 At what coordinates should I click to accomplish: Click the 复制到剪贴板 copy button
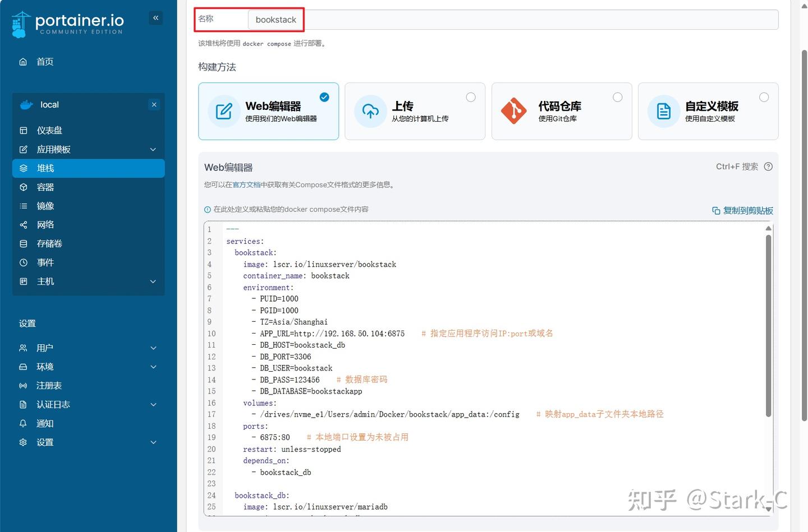742,210
